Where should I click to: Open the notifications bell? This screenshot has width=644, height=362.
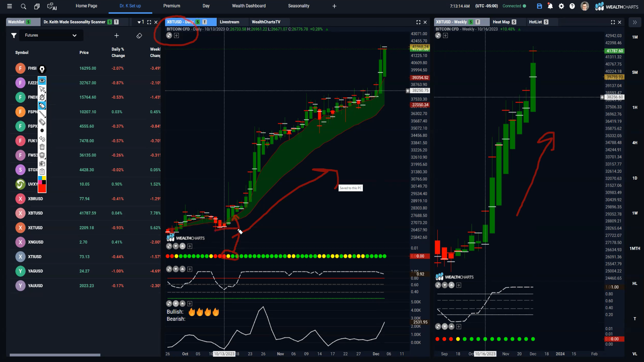coord(550,6)
